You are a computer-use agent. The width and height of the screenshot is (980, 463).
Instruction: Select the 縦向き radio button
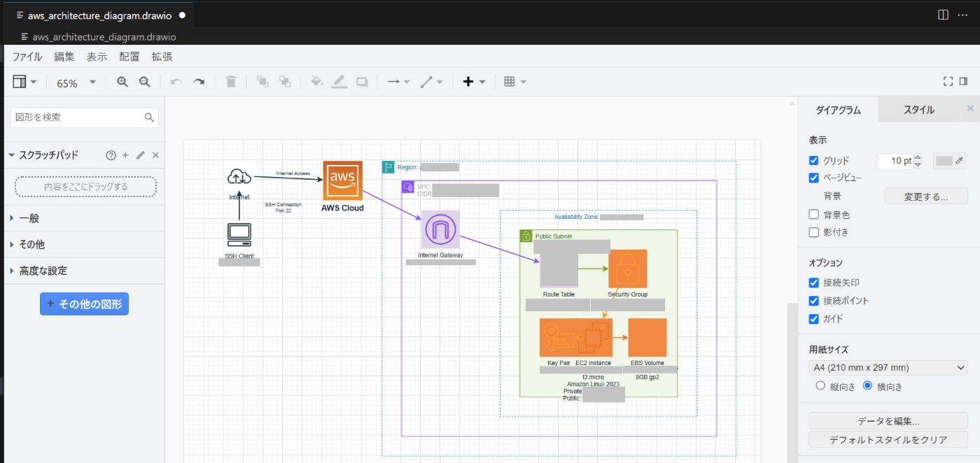821,386
